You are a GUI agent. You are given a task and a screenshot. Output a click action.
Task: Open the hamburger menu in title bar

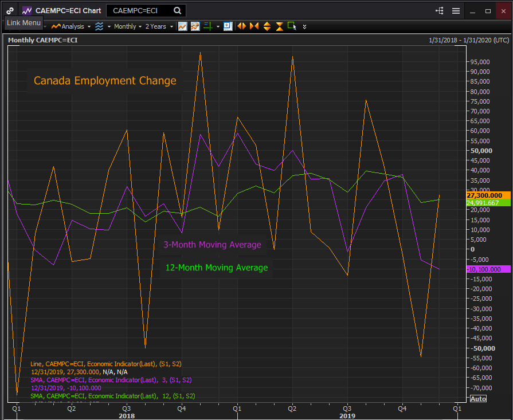pyautogui.click(x=456, y=10)
